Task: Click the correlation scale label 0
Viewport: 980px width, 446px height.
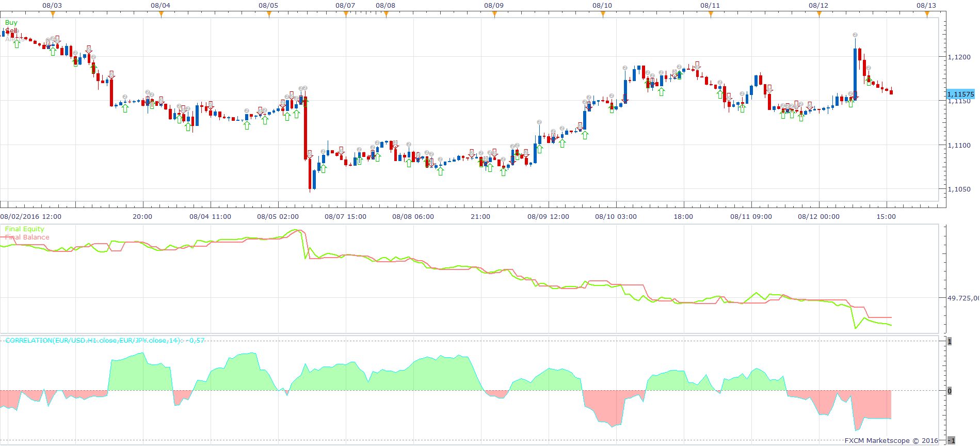Action: coord(950,391)
